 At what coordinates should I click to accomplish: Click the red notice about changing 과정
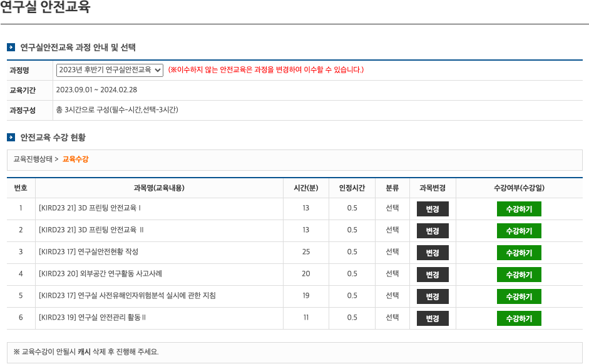(266, 70)
